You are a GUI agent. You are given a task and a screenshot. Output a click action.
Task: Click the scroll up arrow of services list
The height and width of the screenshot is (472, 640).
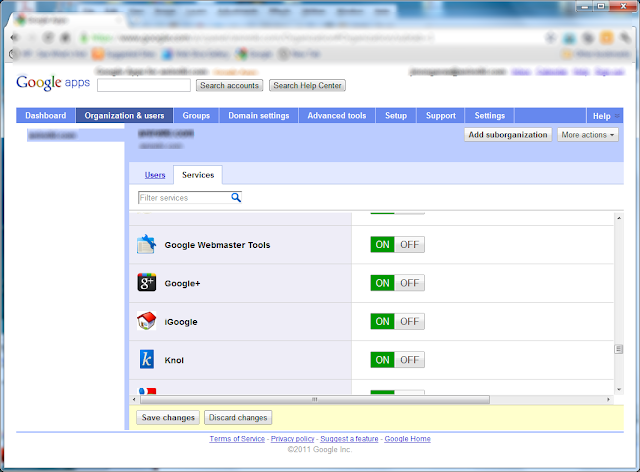click(619, 218)
